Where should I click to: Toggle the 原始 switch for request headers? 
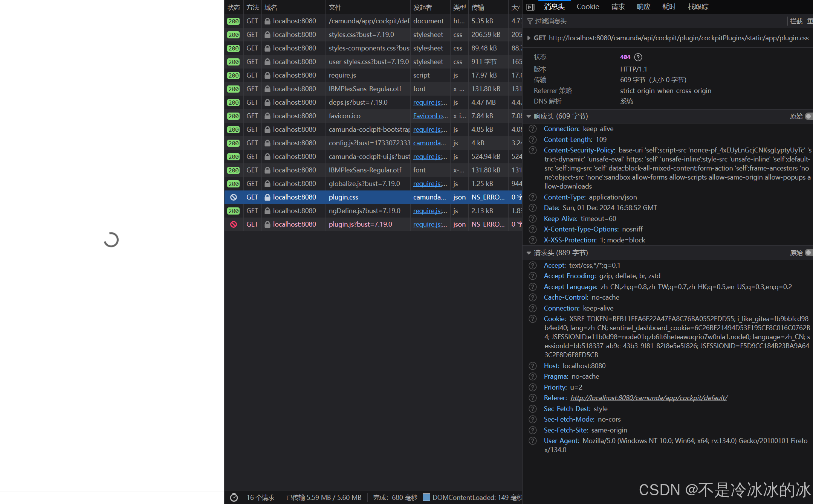pos(809,253)
